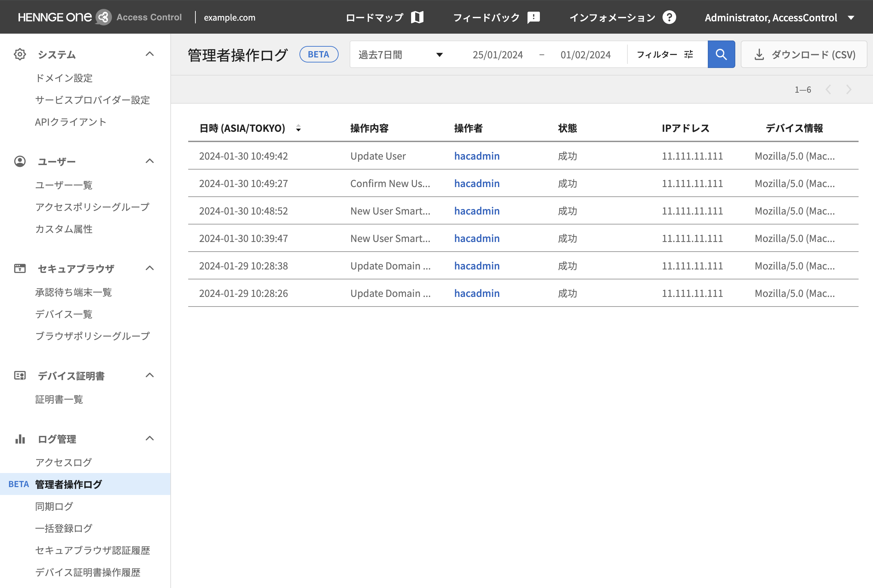Click the blue search magnifier button
This screenshot has height=588, width=873.
point(721,54)
